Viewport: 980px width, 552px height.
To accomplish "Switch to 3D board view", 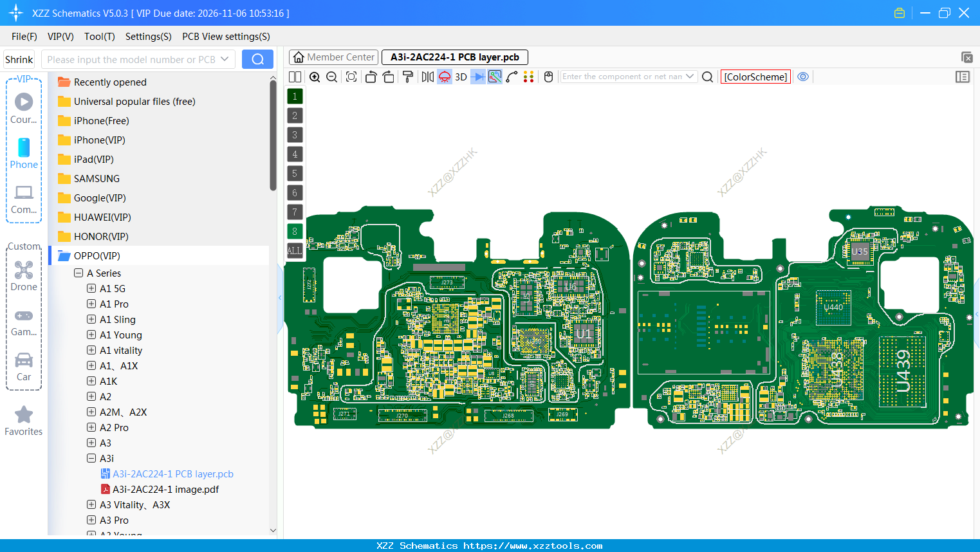I will point(460,77).
